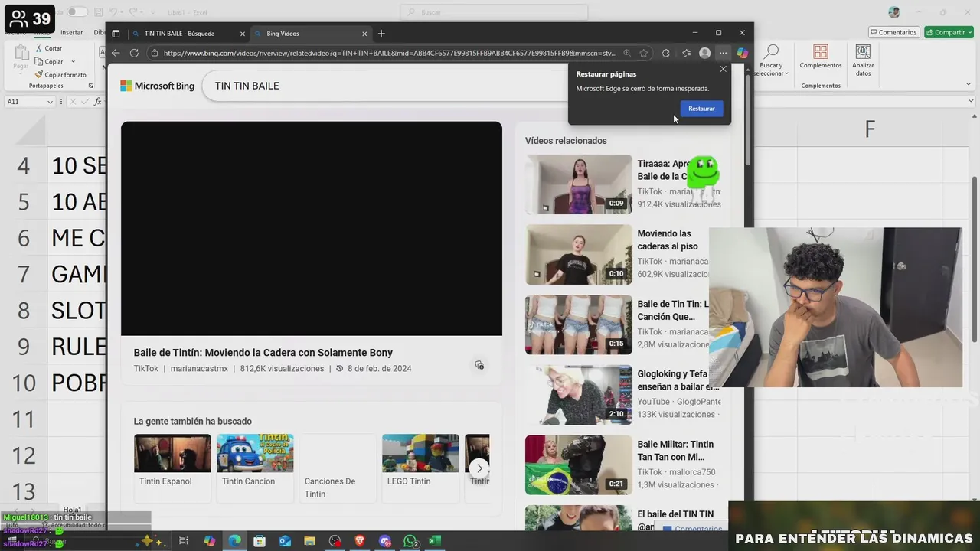Open Portapapeles dialog launcher in Excel
This screenshot has width=980, height=551.
pos(91,86)
